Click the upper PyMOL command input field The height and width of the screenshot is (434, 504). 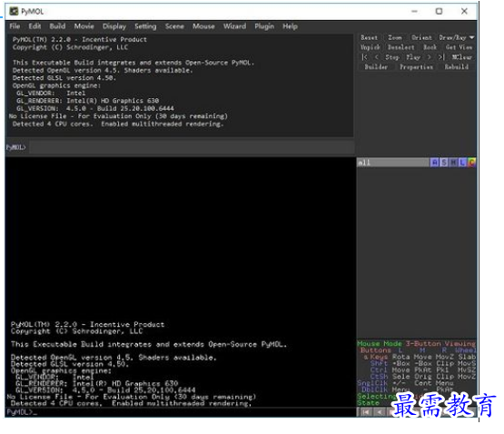pos(192,147)
